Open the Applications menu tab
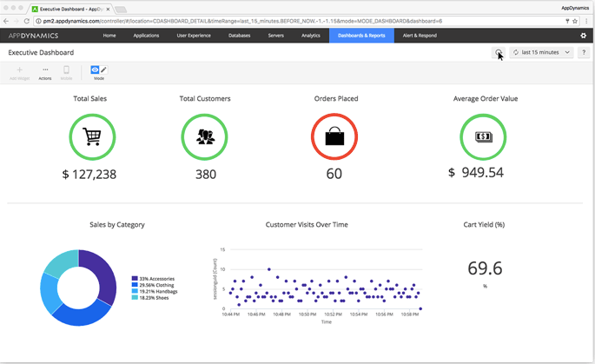The width and height of the screenshot is (595, 364). coord(146,36)
